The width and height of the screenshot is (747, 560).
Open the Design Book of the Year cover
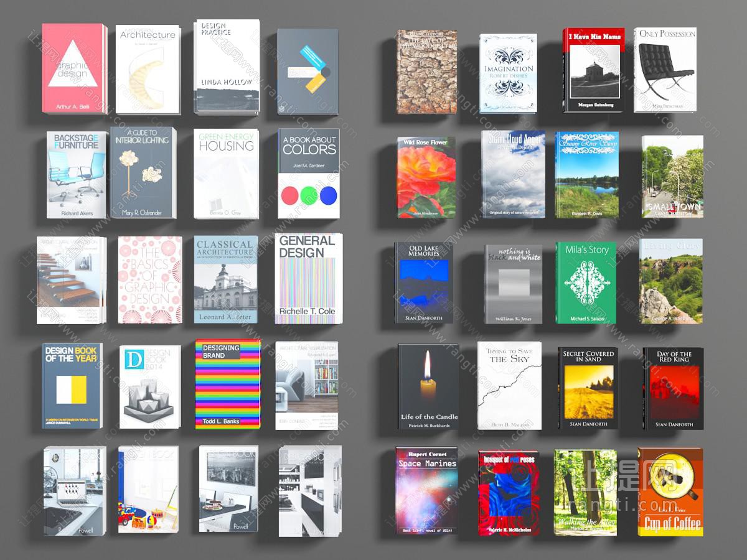(72, 385)
